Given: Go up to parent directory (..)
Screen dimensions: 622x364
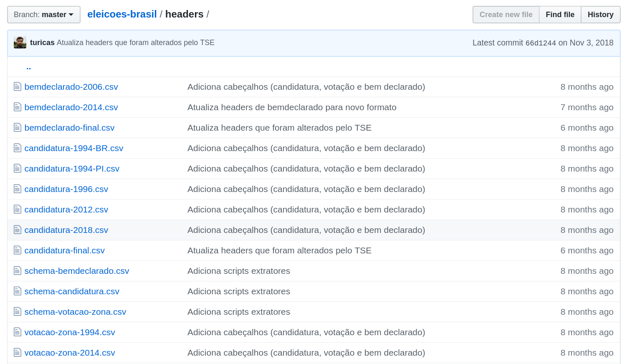Looking at the screenshot, I should coord(28,67).
